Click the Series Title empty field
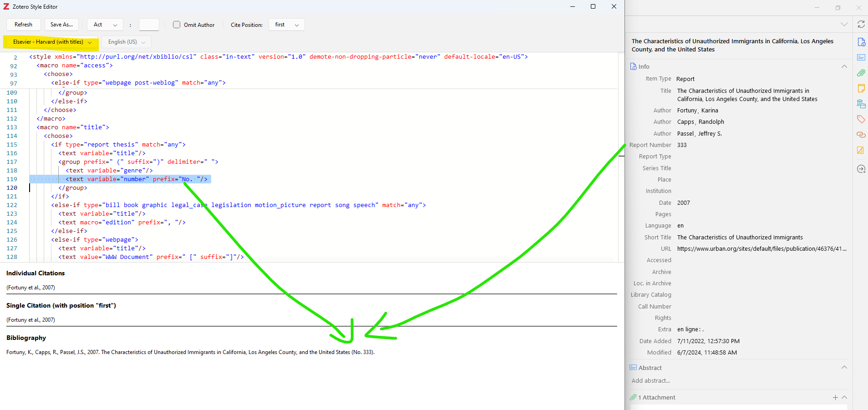 [762, 168]
